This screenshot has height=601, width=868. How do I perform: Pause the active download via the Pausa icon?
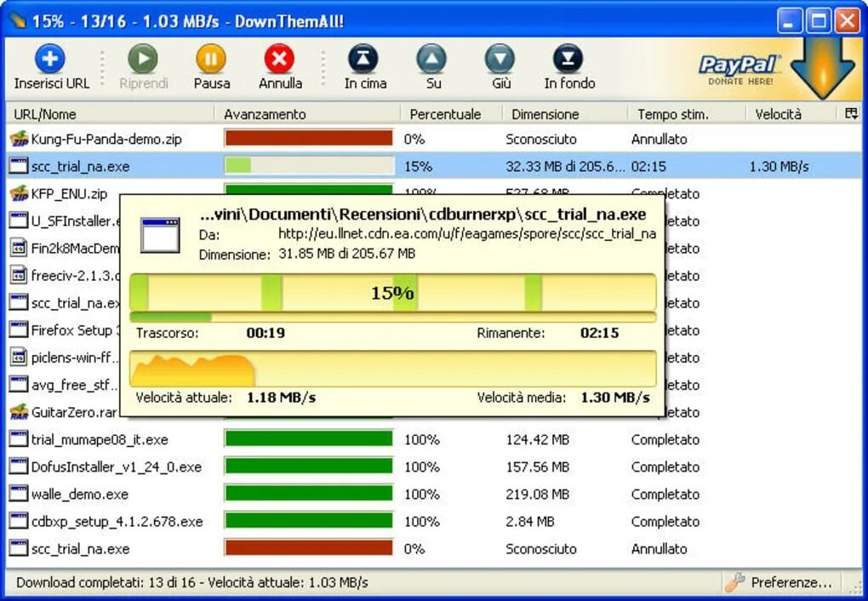coord(211,60)
